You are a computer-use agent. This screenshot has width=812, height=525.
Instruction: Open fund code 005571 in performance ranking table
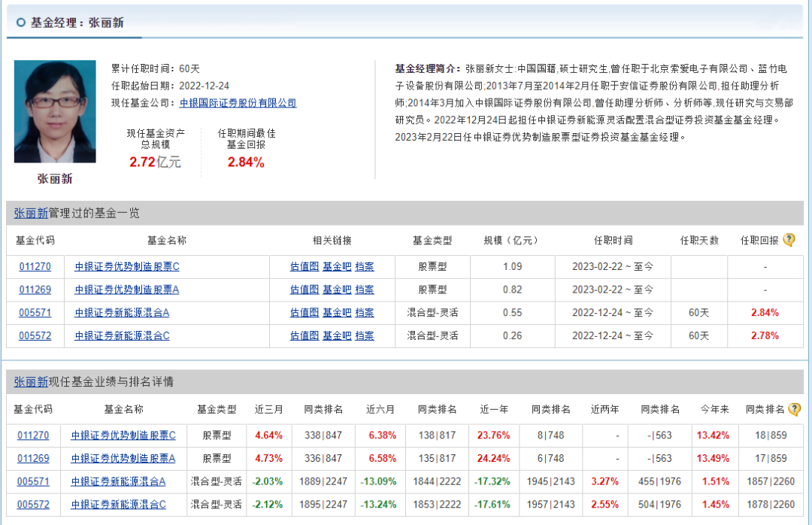pos(33,481)
